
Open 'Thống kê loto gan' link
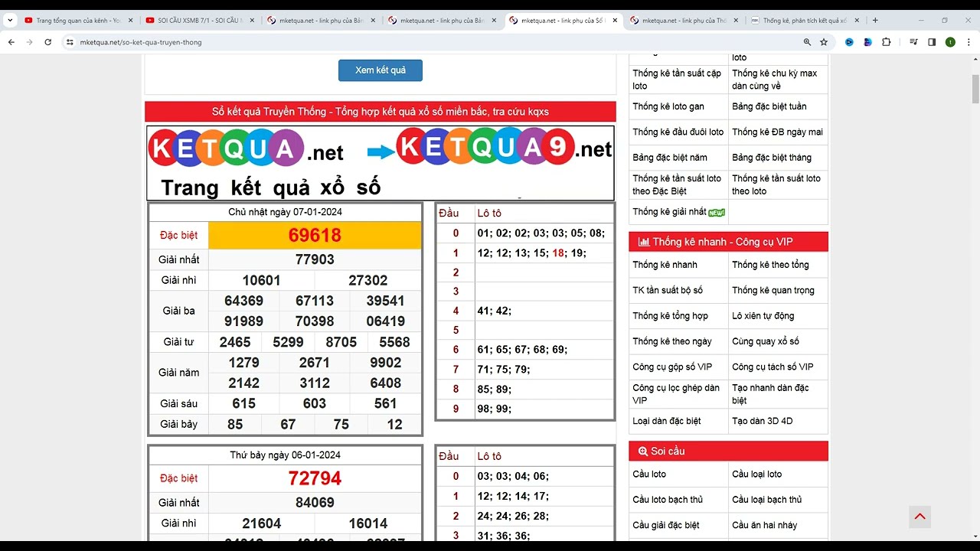pyautogui.click(x=668, y=106)
